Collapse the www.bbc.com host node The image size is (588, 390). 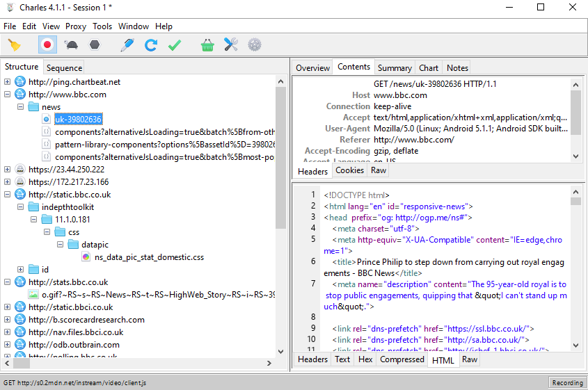7,94
